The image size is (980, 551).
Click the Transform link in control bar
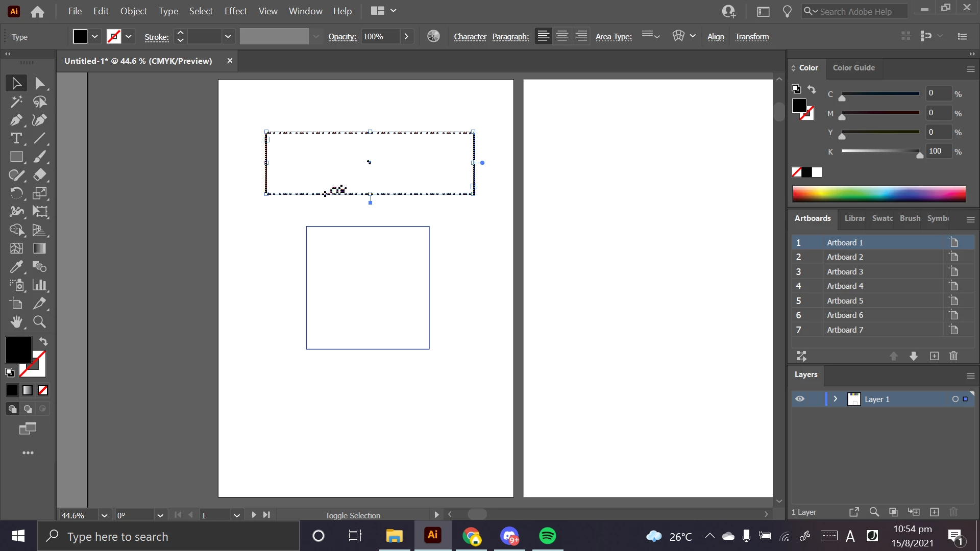click(x=752, y=37)
